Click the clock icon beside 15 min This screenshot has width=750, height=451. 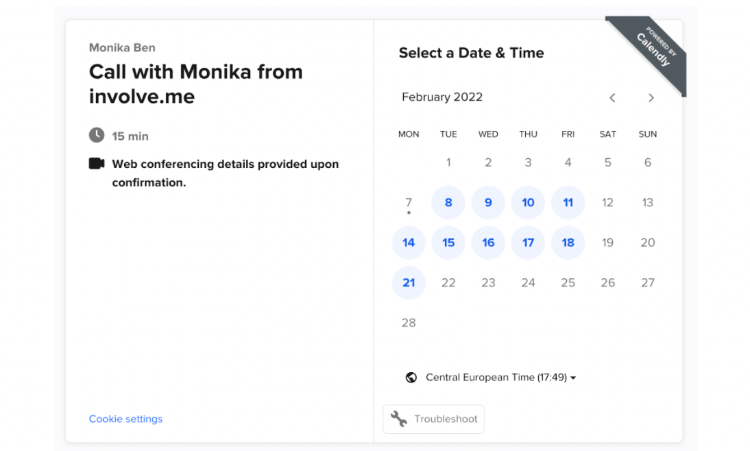click(x=97, y=135)
